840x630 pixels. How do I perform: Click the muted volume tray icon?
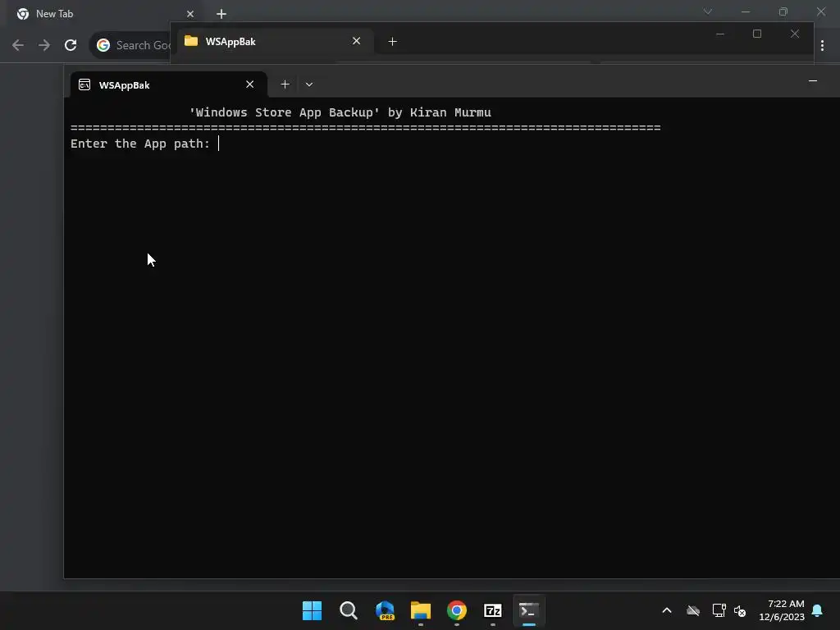point(740,610)
